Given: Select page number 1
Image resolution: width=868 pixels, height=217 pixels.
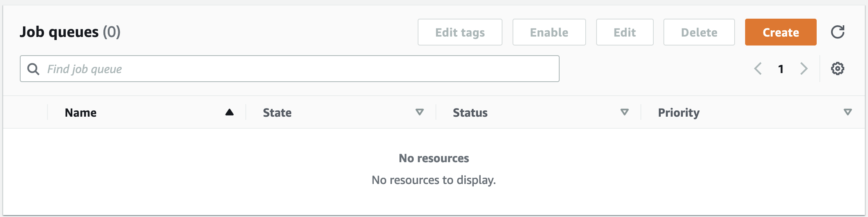Looking at the screenshot, I should point(780,69).
